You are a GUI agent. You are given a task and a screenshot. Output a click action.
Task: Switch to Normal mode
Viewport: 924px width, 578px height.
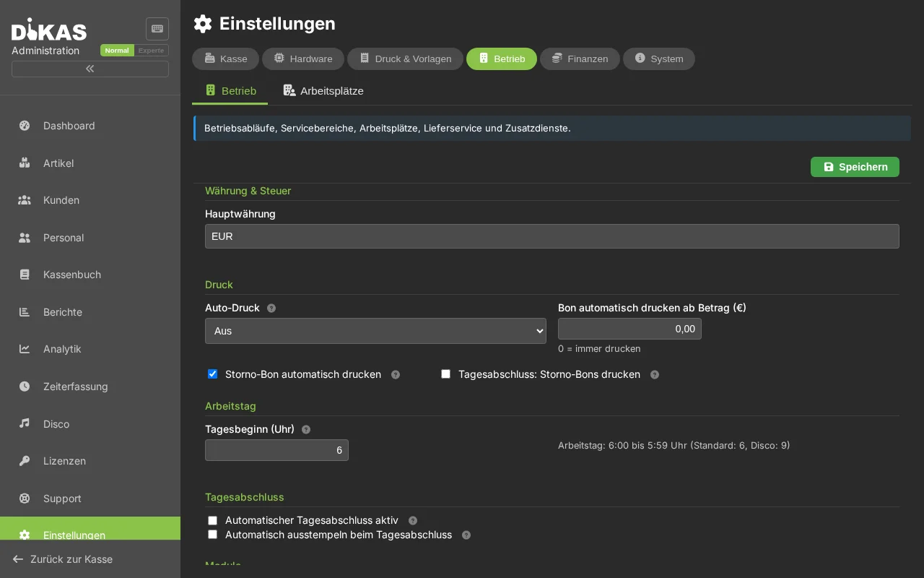tap(117, 51)
